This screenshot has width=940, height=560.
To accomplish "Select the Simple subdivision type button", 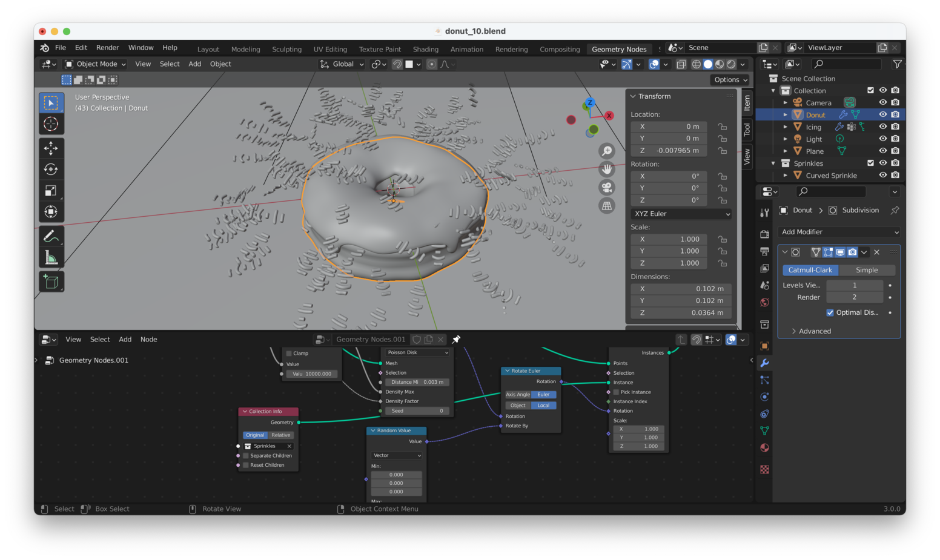I will 866,270.
